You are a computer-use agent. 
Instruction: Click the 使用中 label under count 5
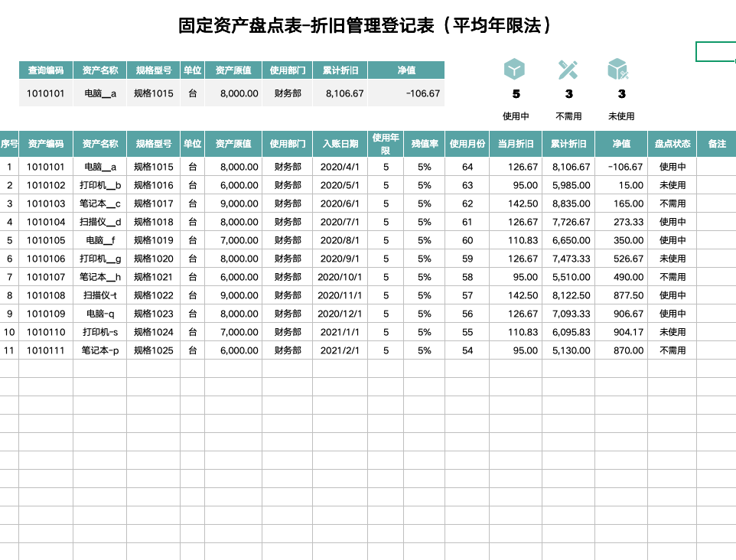coord(516,116)
